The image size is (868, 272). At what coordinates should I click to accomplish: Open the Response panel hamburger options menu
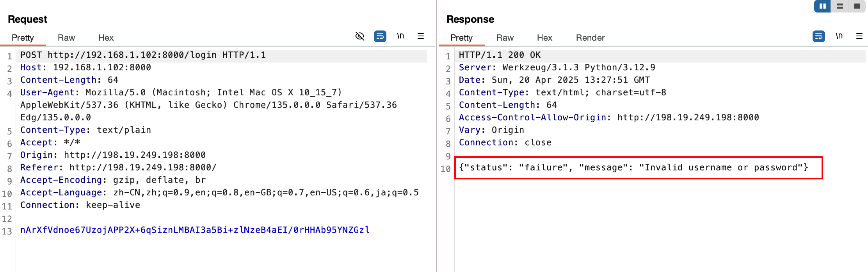pyautogui.click(x=859, y=36)
